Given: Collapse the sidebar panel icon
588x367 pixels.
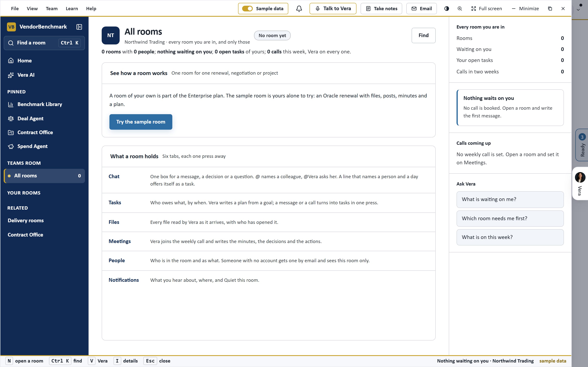Looking at the screenshot, I should (x=79, y=27).
